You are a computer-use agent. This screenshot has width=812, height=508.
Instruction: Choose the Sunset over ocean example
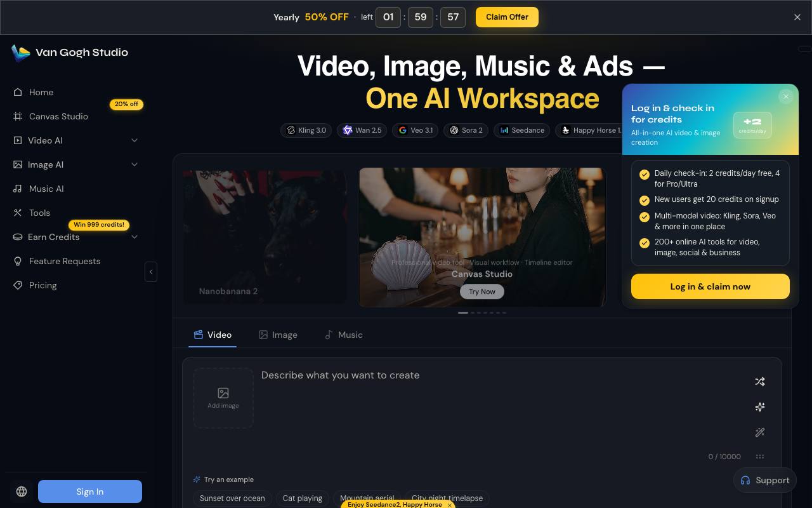[232, 498]
